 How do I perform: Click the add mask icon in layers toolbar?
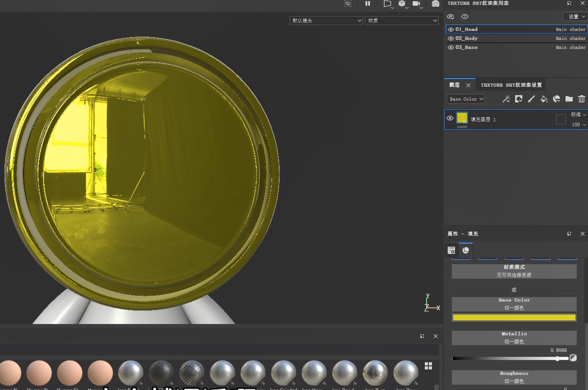519,99
